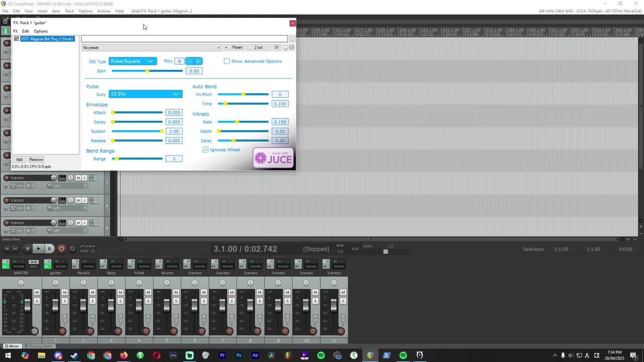Screen dimensions: 644x362
Task: Mute the Bass channel in mixer
Action: pos(120,292)
